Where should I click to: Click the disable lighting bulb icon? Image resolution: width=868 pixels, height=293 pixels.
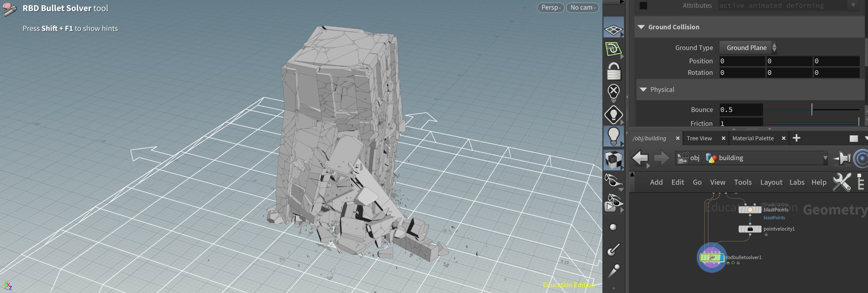613,93
